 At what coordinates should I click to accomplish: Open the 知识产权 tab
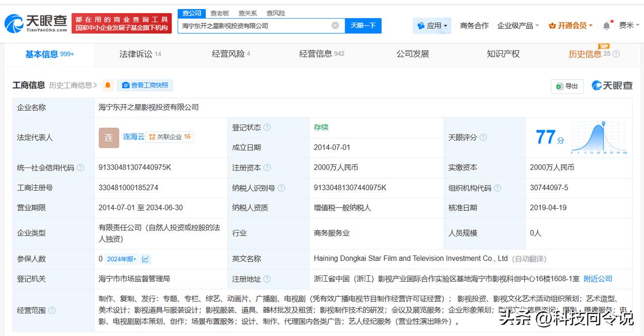503,54
